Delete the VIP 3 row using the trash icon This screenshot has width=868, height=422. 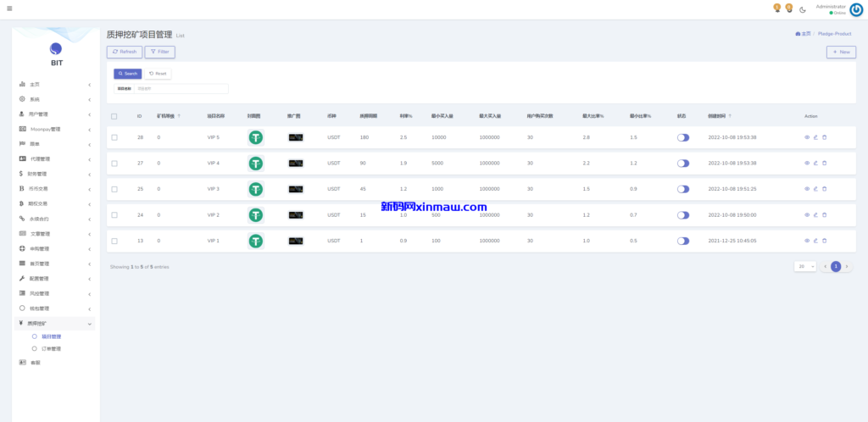[824, 189]
